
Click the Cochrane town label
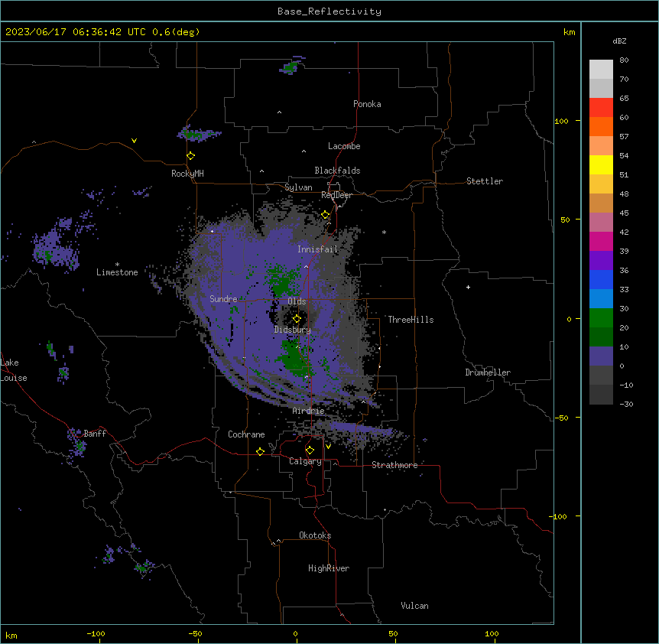[x=246, y=434]
